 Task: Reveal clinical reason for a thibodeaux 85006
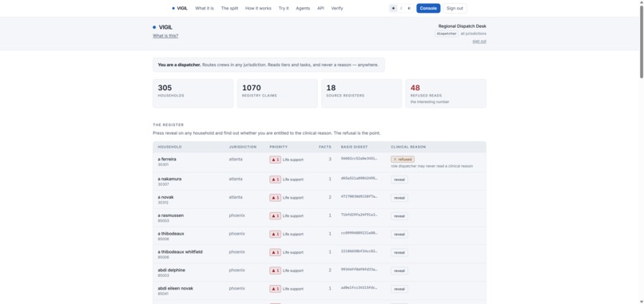pyautogui.click(x=400, y=235)
